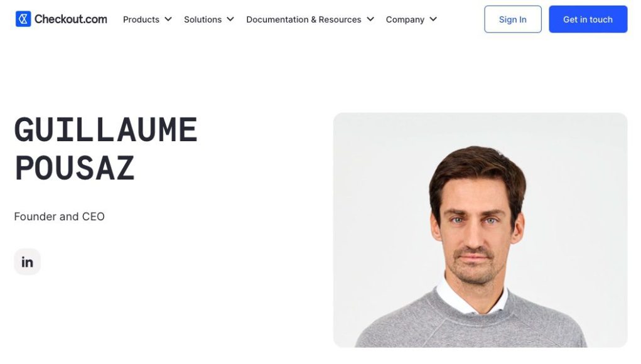Viewport: 641px width, 364px height.
Task: Expand the Solutions dropdown chevron
Action: 230,19
